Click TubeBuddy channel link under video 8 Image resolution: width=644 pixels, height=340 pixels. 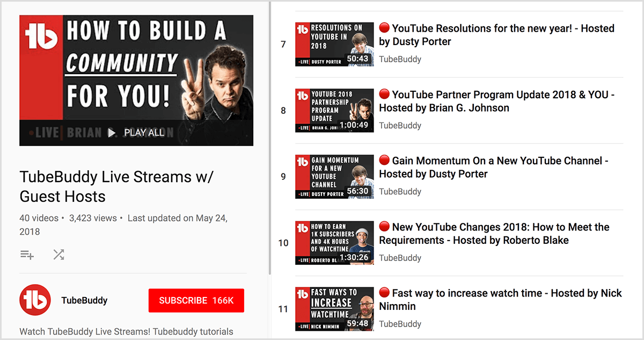coord(400,125)
